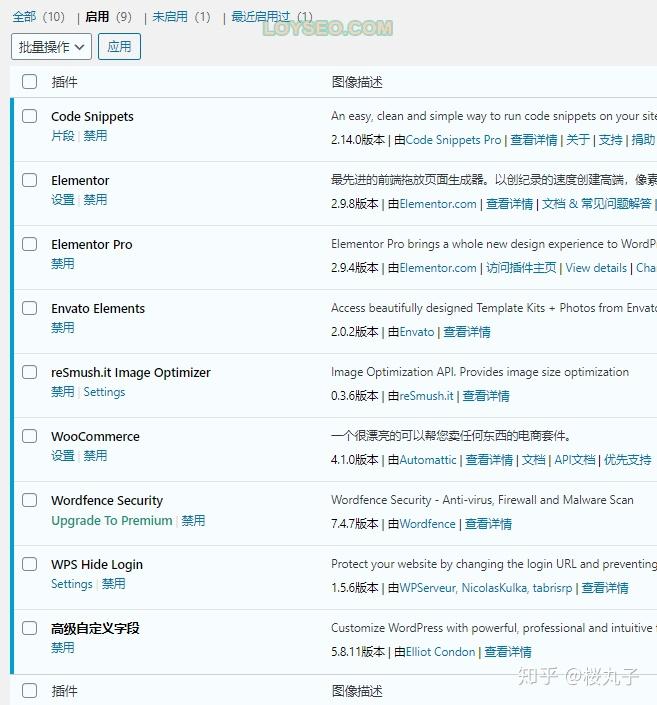Deactivate 高级自定义字段 via 禁用 link

63,648
